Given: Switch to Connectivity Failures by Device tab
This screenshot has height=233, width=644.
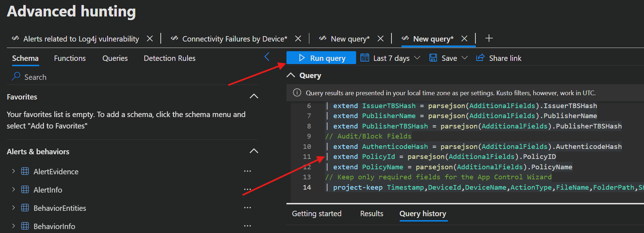Looking at the screenshot, I should click(234, 39).
